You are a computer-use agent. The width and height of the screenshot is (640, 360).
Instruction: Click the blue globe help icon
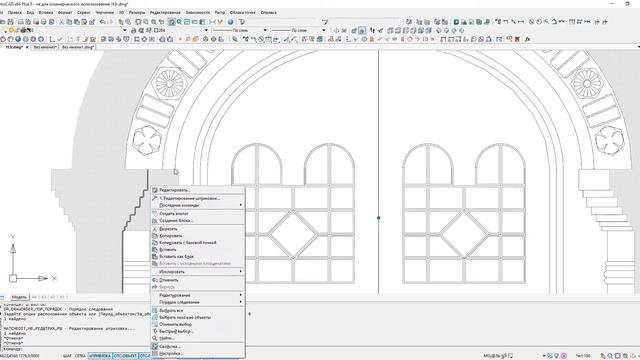coord(230,22)
